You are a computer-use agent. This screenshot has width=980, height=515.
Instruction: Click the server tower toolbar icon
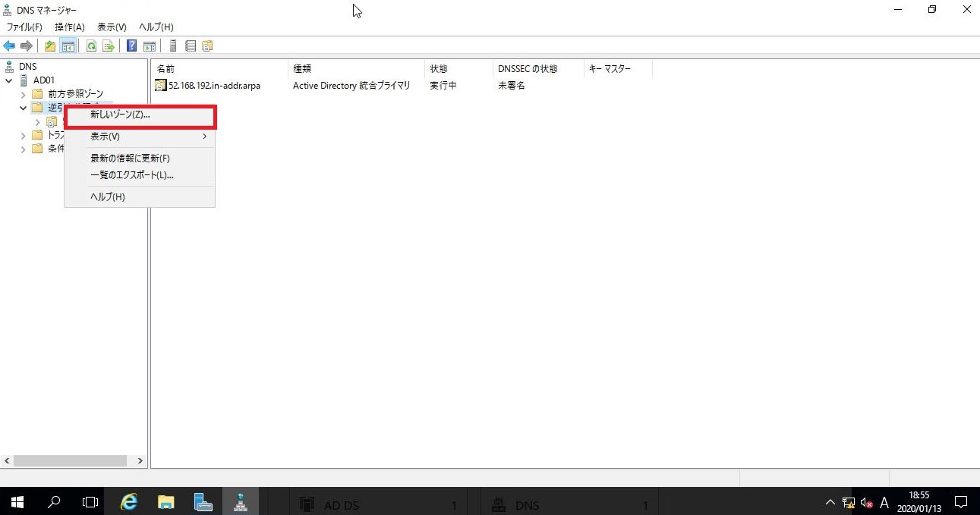173,46
